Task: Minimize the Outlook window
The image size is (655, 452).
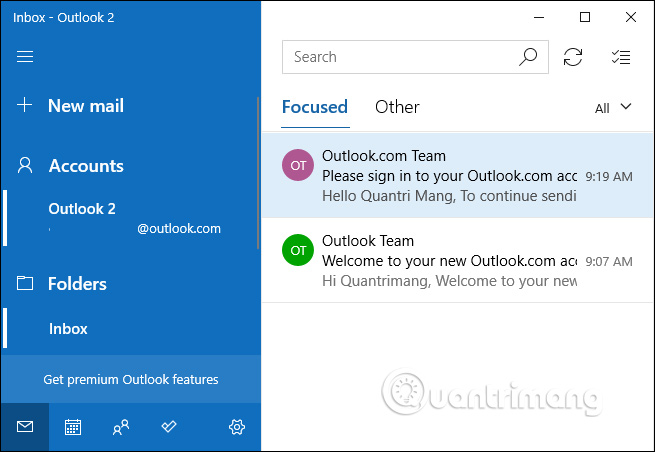Action: pos(539,18)
